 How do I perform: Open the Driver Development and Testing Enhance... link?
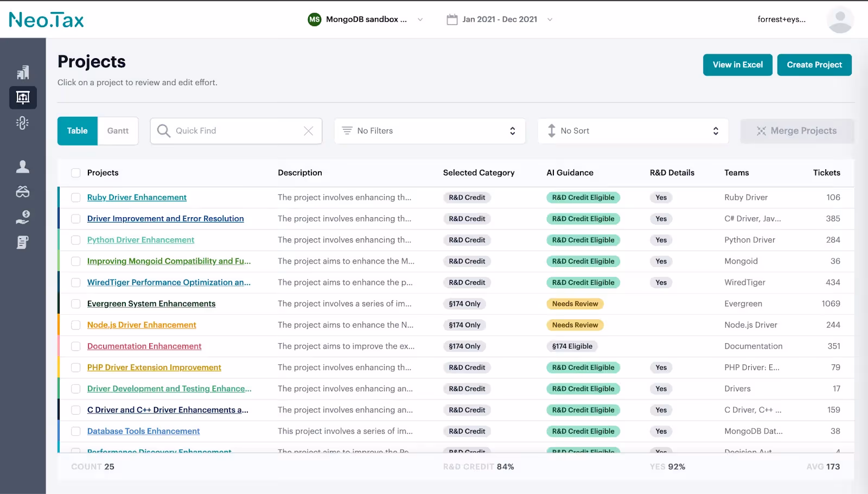click(x=169, y=389)
